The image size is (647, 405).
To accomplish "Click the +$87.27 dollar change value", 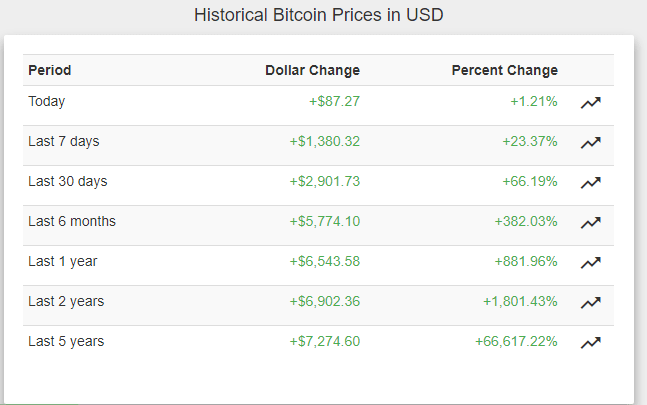I will [334, 101].
